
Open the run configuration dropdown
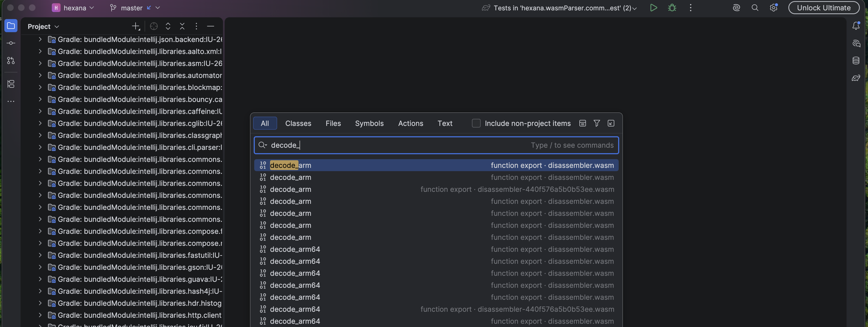(559, 8)
